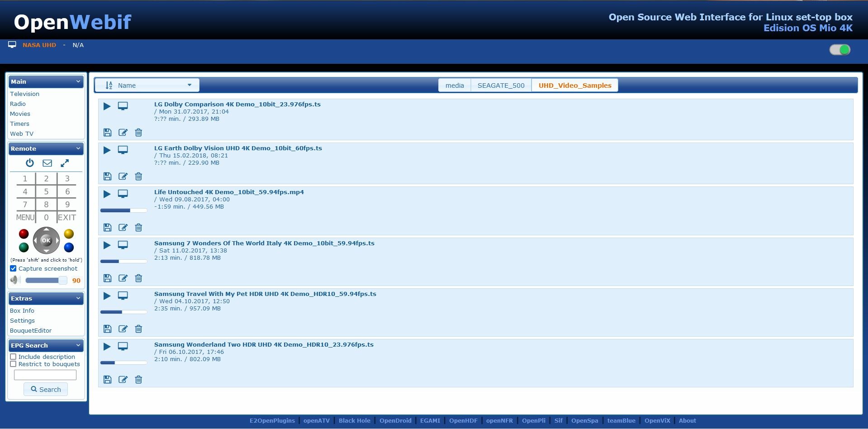
Task: Mute volume with the speaker icon
Action: pos(15,280)
